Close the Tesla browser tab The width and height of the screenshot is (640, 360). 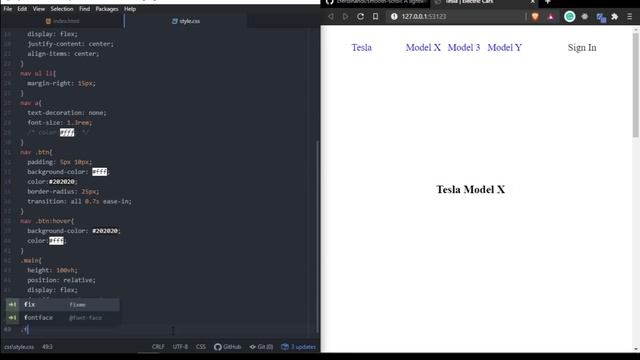click(x=532, y=2)
